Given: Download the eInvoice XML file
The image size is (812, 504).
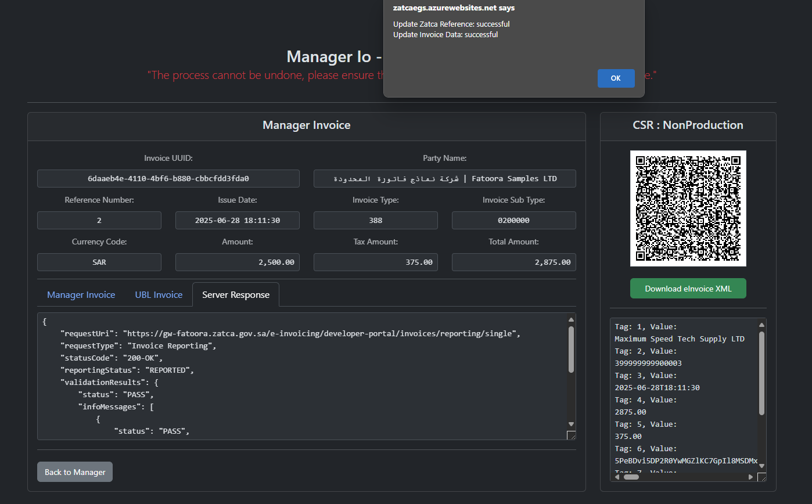Looking at the screenshot, I should 688,289.
